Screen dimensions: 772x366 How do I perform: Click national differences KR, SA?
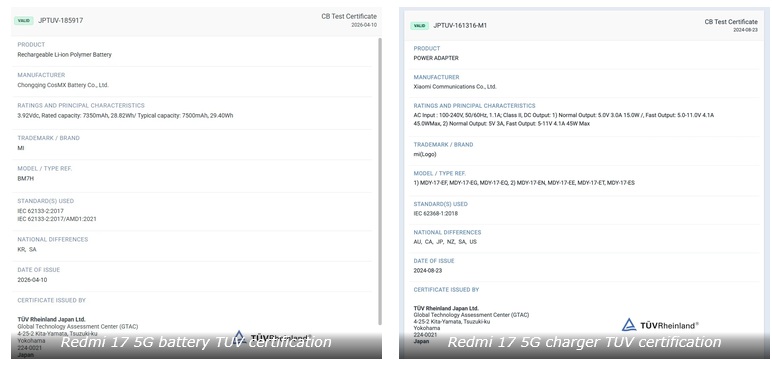click(27, 250)
